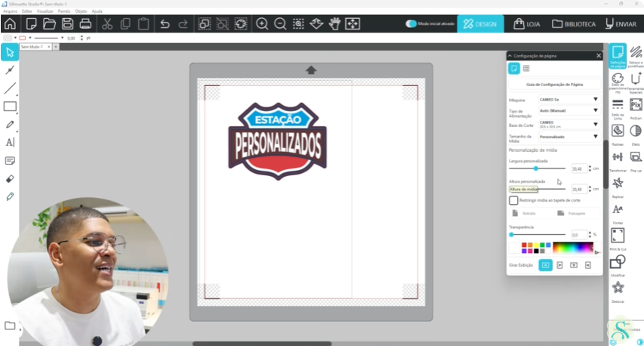644x346 pixels.
Task: Open the fill color dropdown arrow in quick bar
Action: pos(15,38)
